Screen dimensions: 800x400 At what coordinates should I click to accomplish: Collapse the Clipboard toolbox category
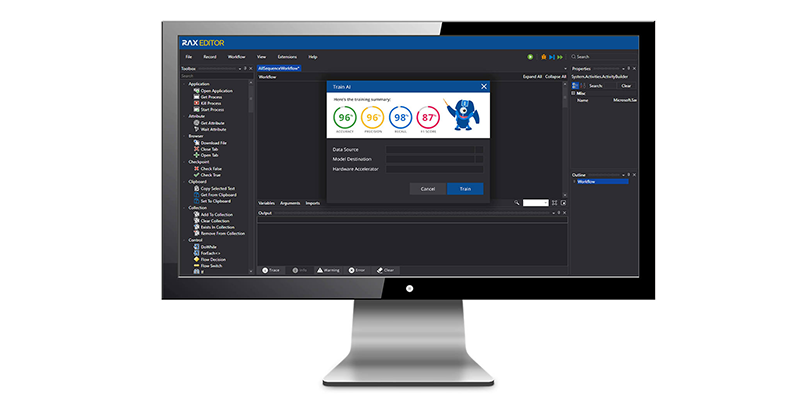184,182
